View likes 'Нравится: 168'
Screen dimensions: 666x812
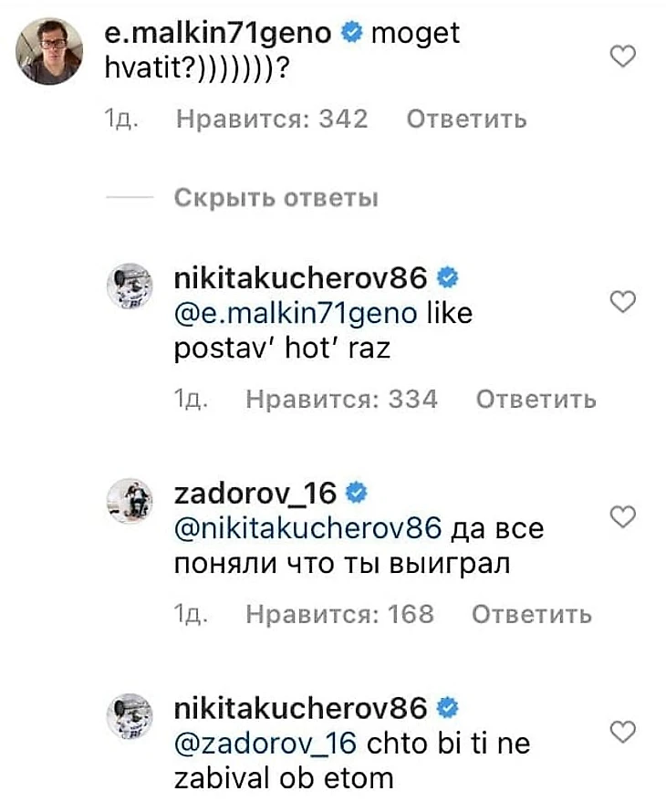(339, 614)
